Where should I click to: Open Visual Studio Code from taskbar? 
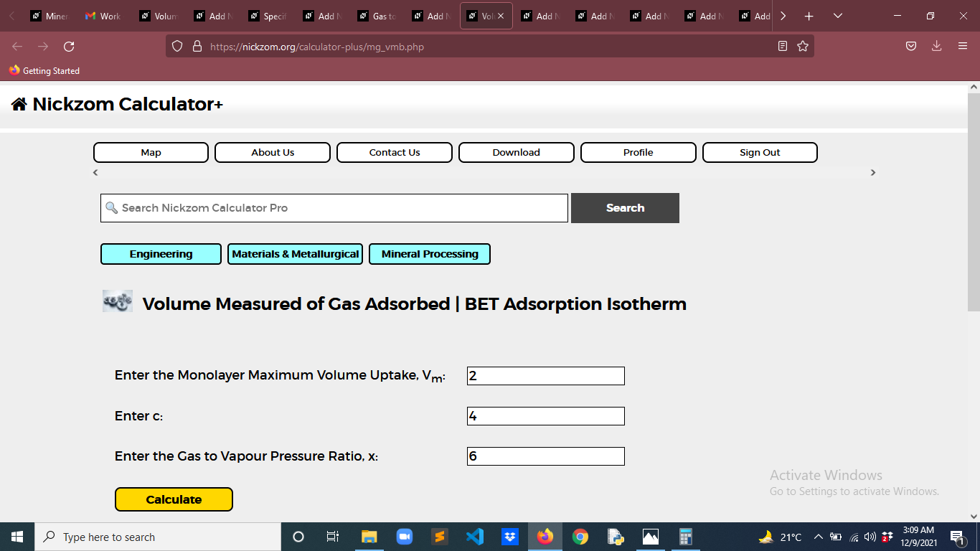click(x=475, y=537)
